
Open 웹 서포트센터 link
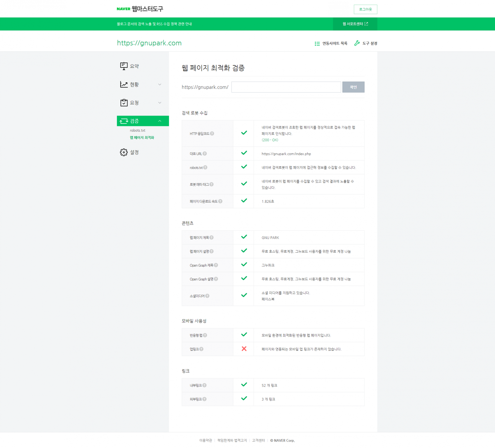tap(355, 24)
